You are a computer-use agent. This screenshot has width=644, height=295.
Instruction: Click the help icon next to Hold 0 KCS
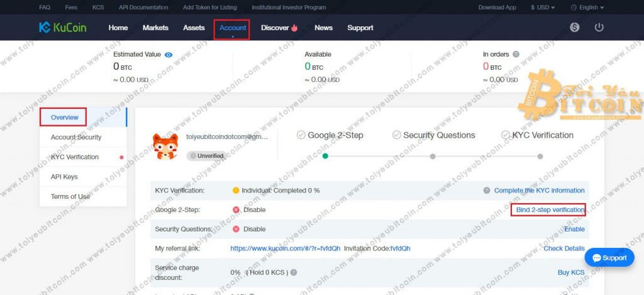[294, 272]
